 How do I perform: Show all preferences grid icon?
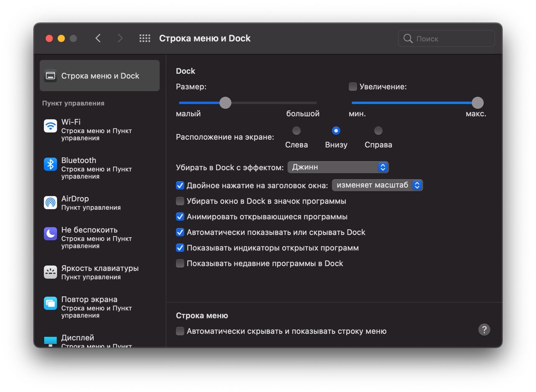coord(145,38)
